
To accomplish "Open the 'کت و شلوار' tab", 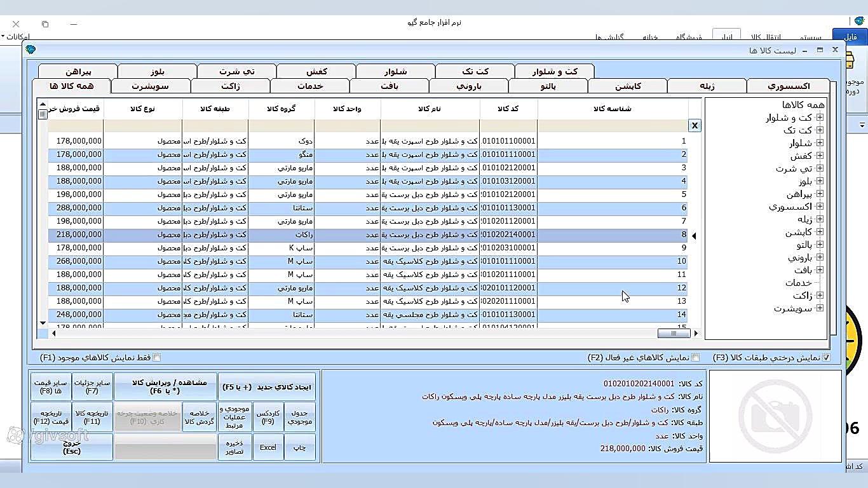I will pyautogui.click(x=554, y=71).
